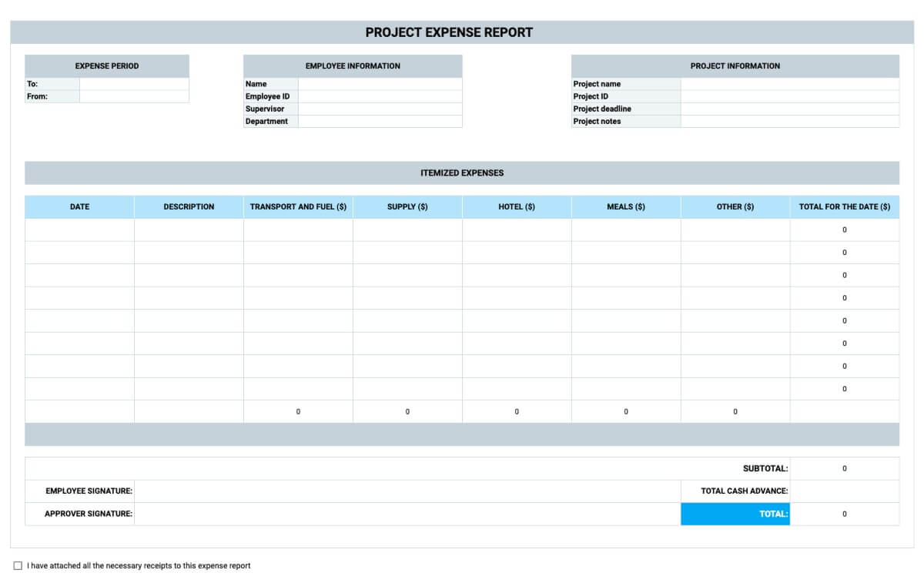The width and height of the screenshot is (924, 583).
Task: Select the PROJECT EXPENSE REPORT title
Action: coord(449,32)
